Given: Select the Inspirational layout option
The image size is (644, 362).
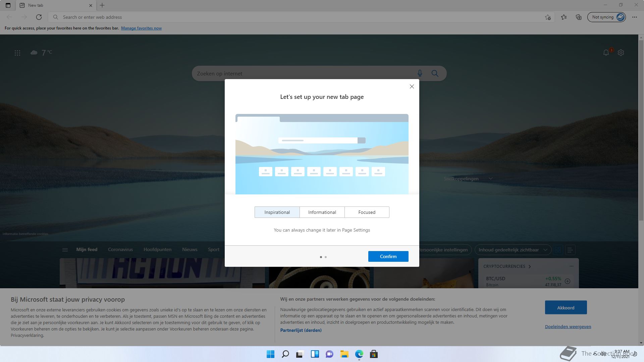Looking at the screenshot, I should [277, 212].
